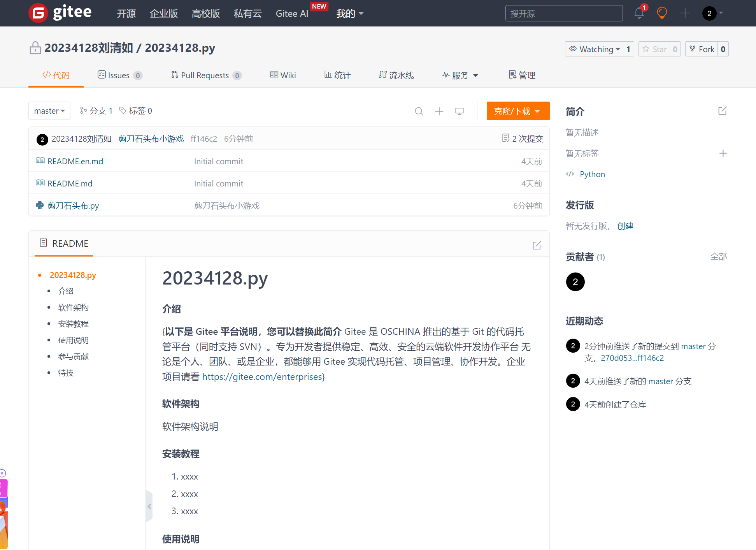Click the notification bell icon
756x550 pixels.
(x=639, y=13)
